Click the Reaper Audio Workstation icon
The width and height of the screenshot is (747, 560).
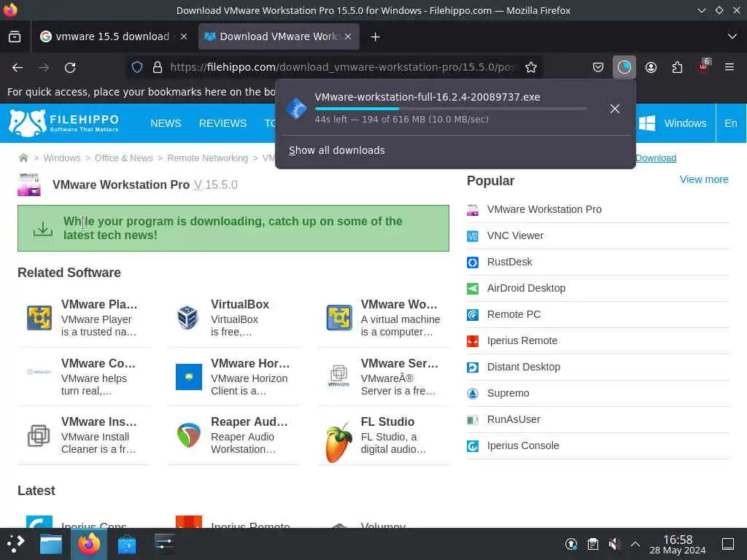click(x=189, y=435)
